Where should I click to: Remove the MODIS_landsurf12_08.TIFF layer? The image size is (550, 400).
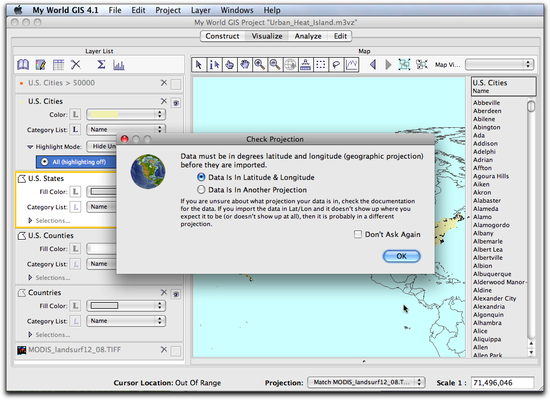click(x=164, y=349)
